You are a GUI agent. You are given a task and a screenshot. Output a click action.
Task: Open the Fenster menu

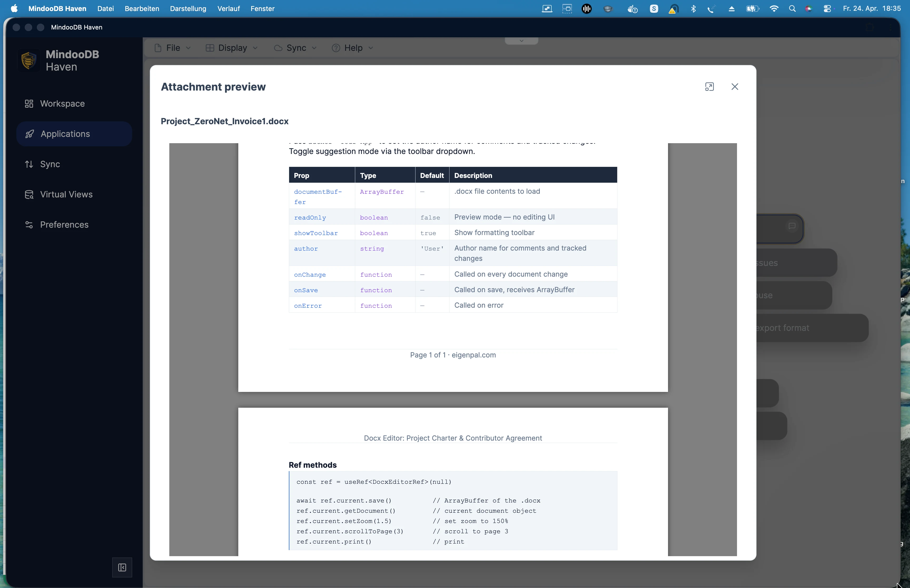263,8
